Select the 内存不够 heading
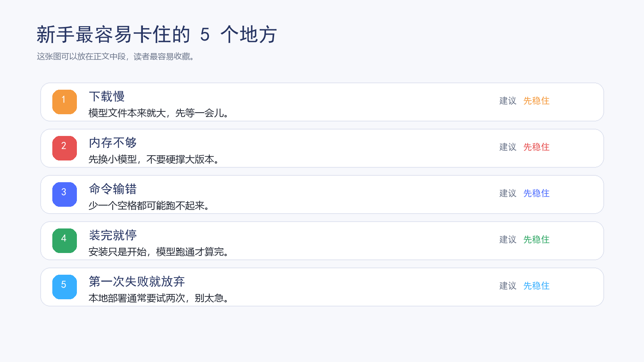This screenshot has height=362, width=644. 113,143
